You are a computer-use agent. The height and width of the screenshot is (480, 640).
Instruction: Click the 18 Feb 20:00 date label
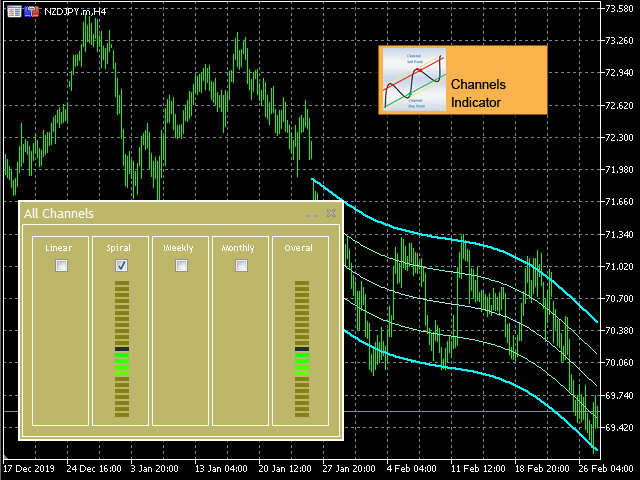tap(542, 468)
